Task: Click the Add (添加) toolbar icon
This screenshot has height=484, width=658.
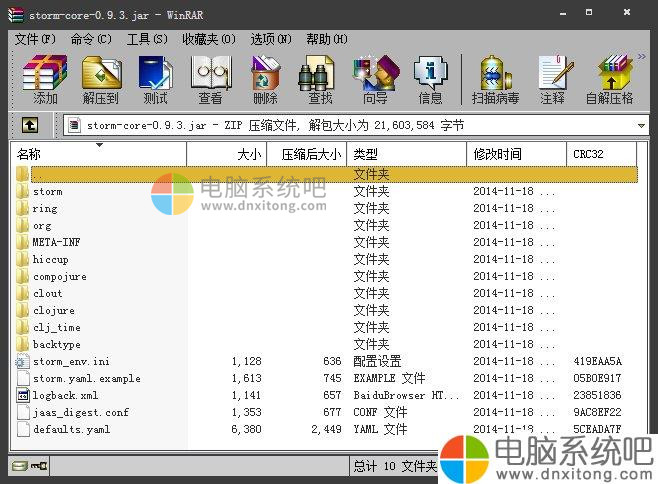Action: pyautogui.click(x=45, y=79)
